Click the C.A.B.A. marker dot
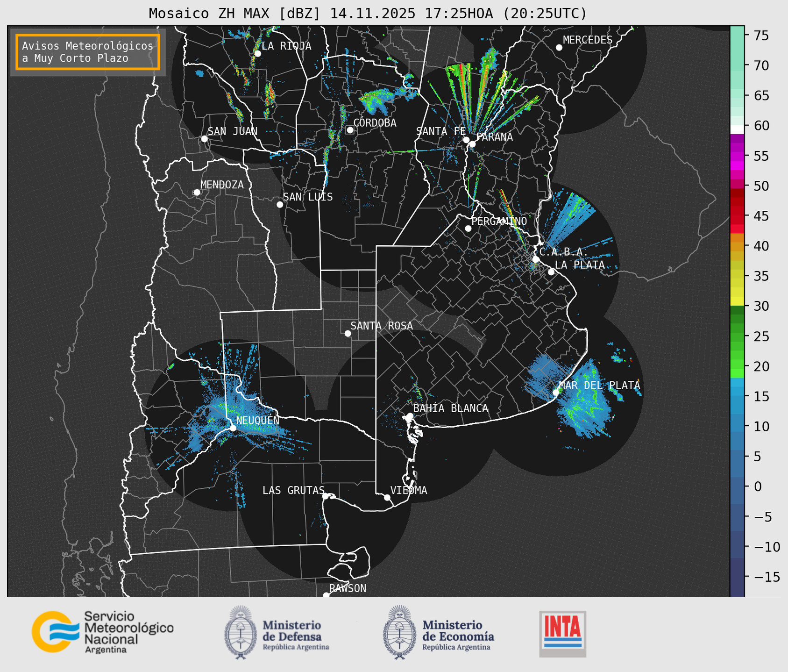Image resolution: width=788 pixels, height=672 pixels. point(536,259)
